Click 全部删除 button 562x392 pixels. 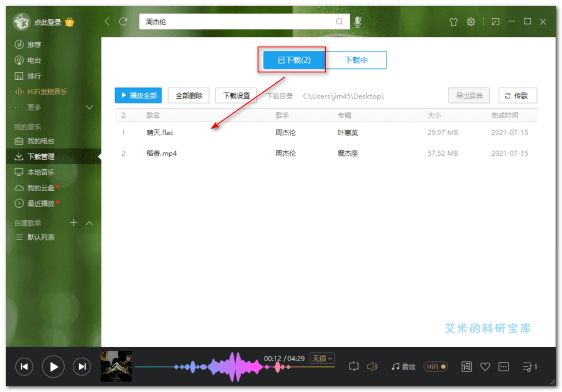pyautogui.click(x=188, y=95)
